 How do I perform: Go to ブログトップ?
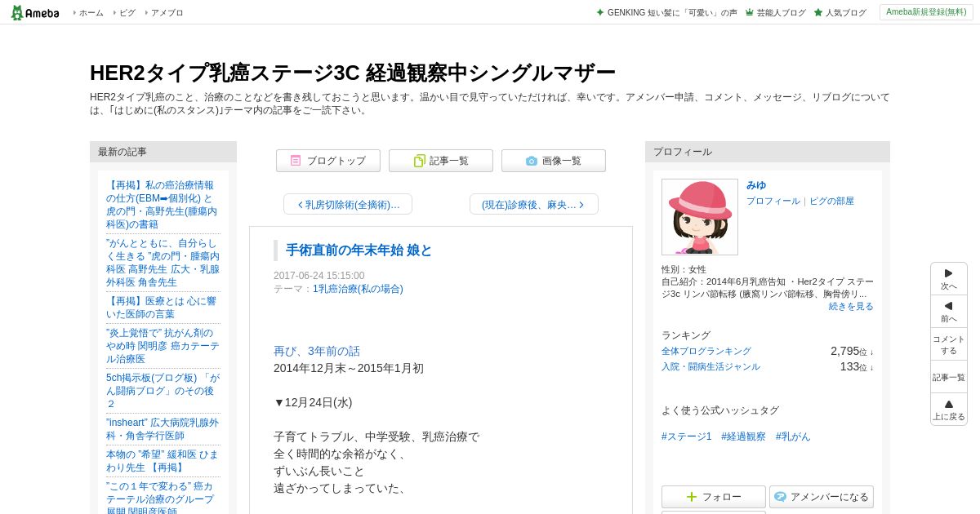pos(328,161)
